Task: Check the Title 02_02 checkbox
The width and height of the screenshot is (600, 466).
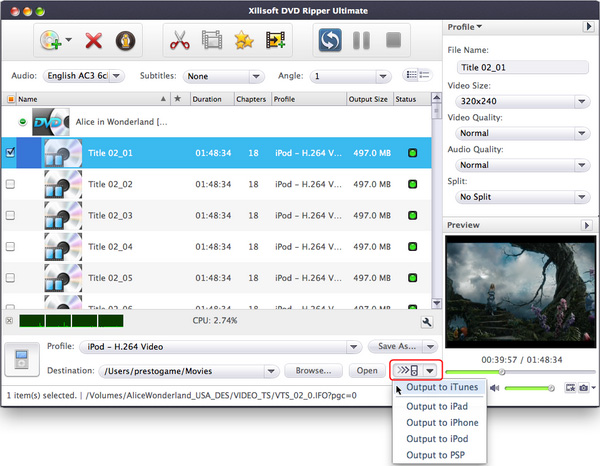Action: (11, 184)
